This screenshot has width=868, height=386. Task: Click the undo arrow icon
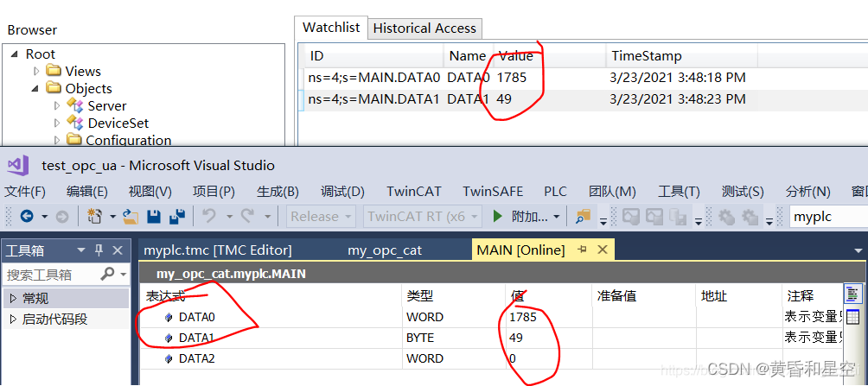[x=208, y=216]
